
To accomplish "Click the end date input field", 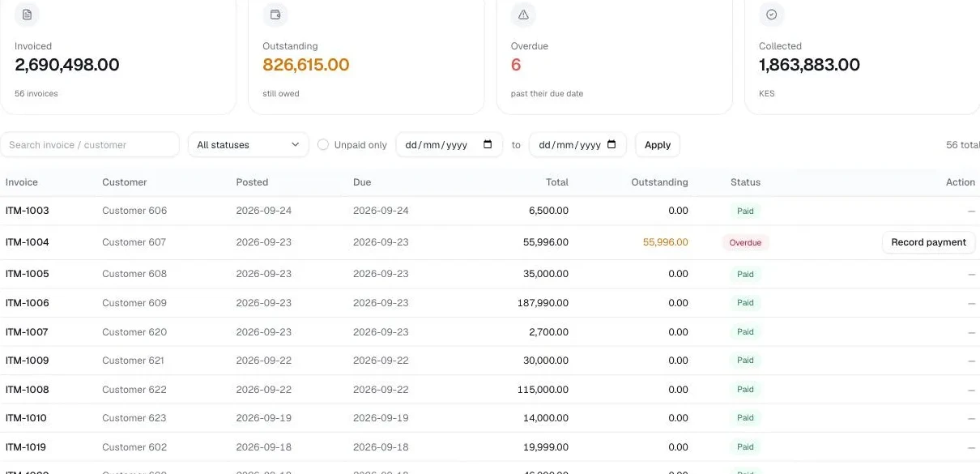I will (x=577, y=145).
